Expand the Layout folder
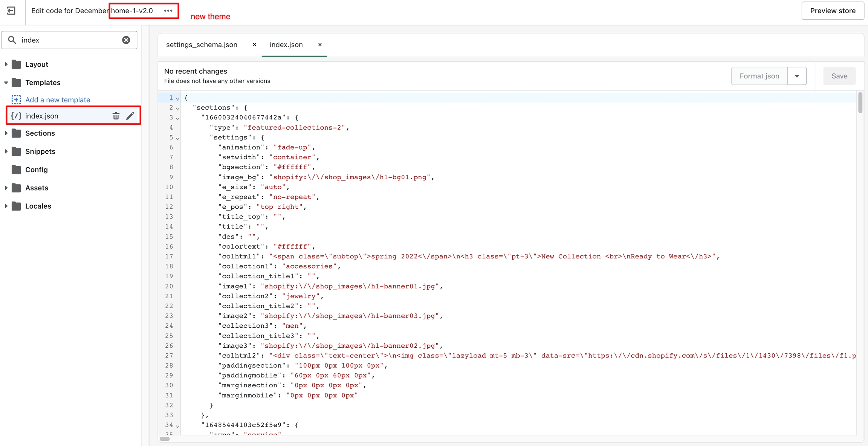This screenshot has width=868, height=446. tap(6, 64)
